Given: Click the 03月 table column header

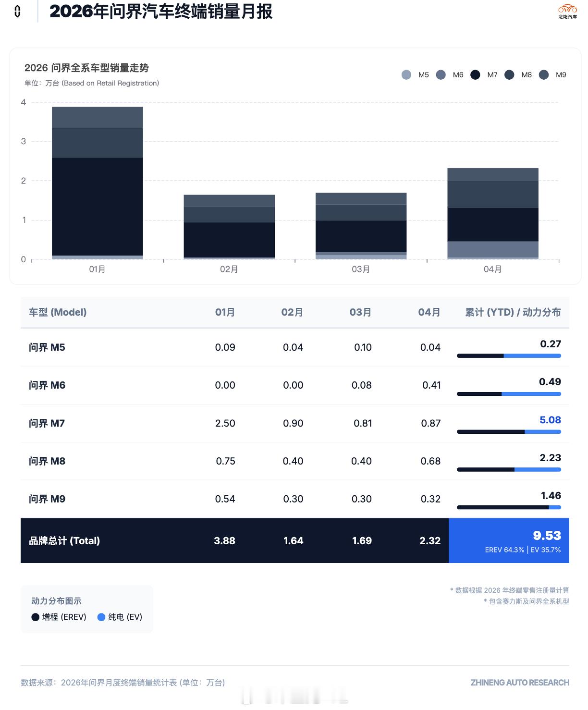Looking at the screenshot, I should click(361, 312).
